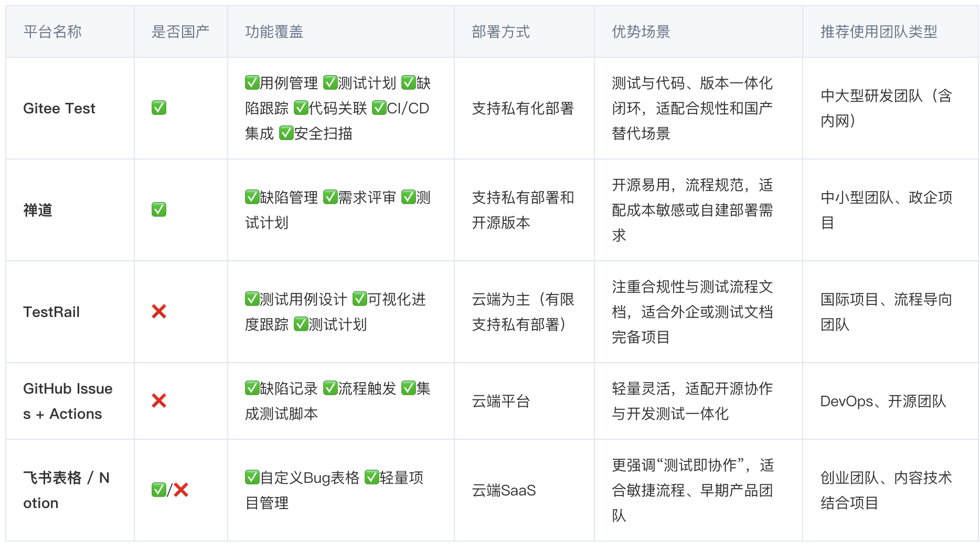The width and height of the screenshot is (980, 550).
Task: Click the 测试计划 checkmark in 禅道 row
Action: (408, 198)
